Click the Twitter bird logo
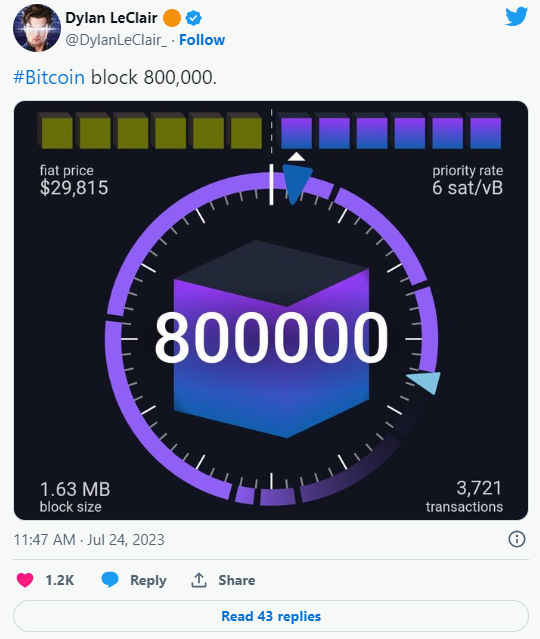The height and width of the screenshot is (639, 540). click(x=516, y=17)
